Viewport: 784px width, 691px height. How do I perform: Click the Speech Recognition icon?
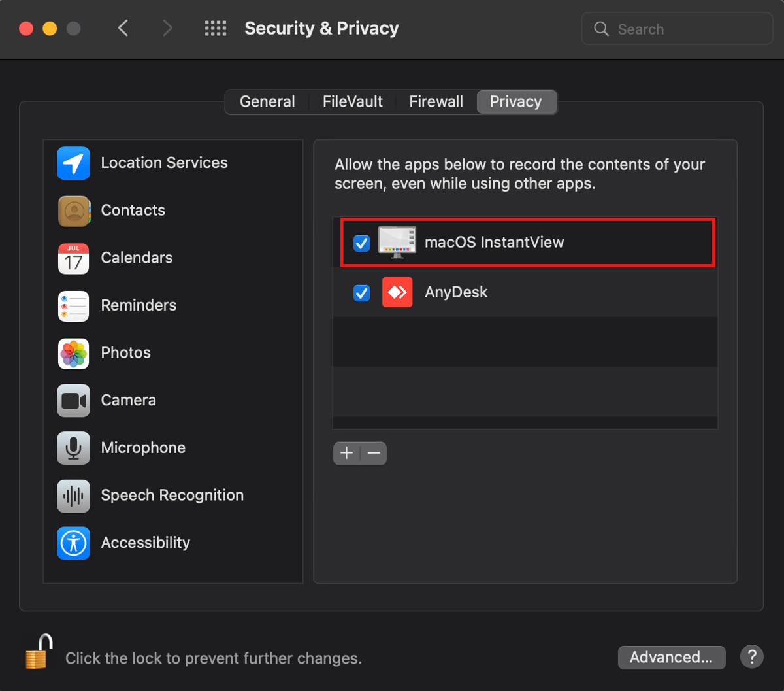click(73, 496)
